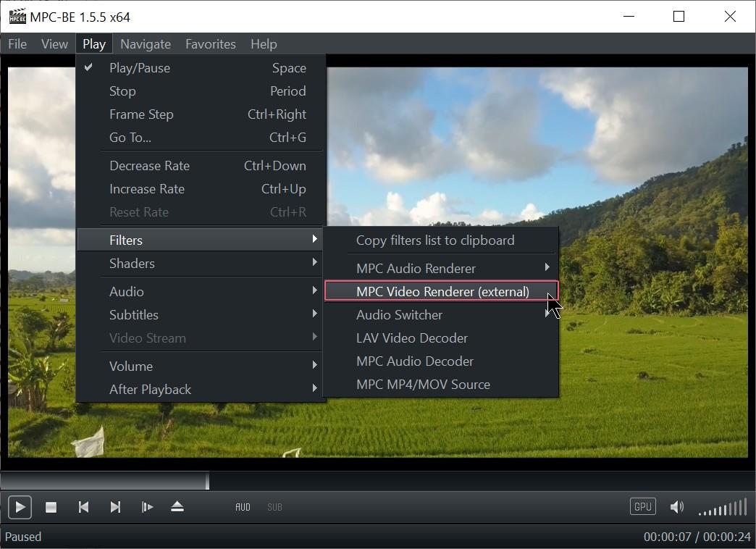
Task: Open the Audio submenu
Action: [x=127, y=291]
